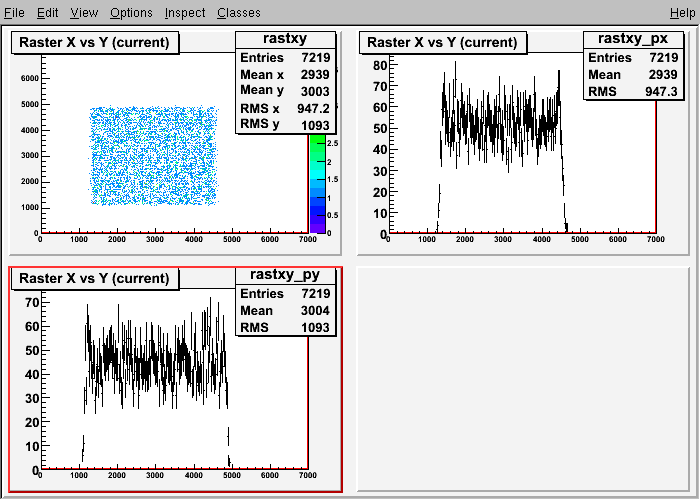Click 'Mean 2939' in rastxy_px stats box
The height and width of the screenshot is (500, 700).
(x=633, y=75)
